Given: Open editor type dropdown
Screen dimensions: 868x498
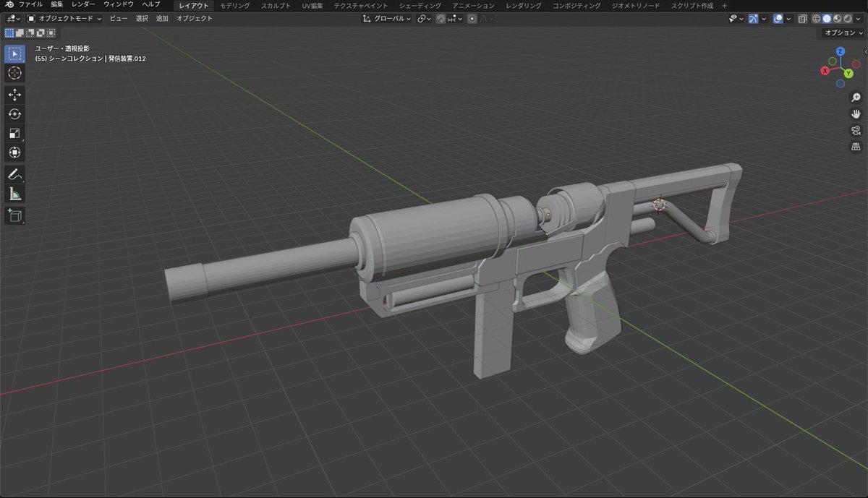Looking at the screenshot, I should (13, 19).
